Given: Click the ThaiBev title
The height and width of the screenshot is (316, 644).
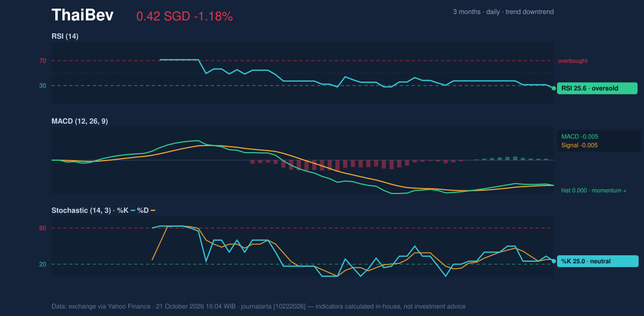Looking at the screenshot, I should click(82, 15).
